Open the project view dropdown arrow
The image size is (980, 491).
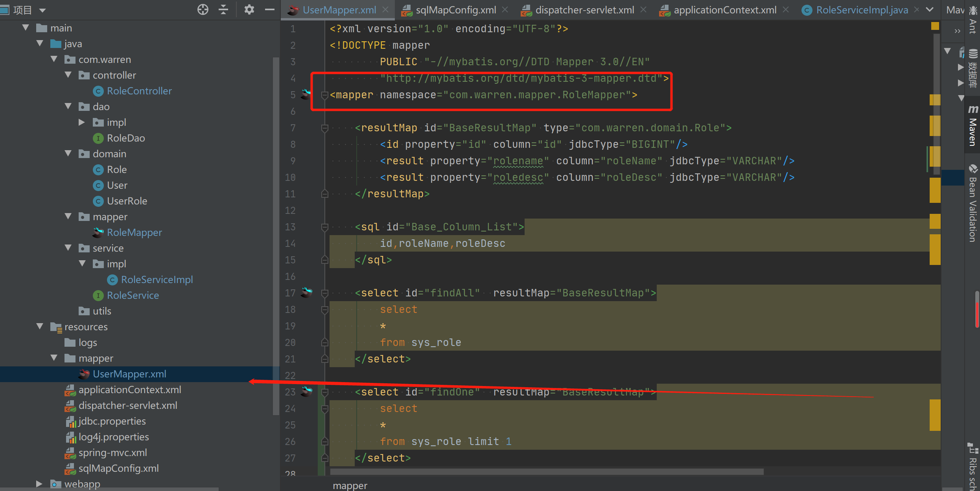(x=43, y=10)
